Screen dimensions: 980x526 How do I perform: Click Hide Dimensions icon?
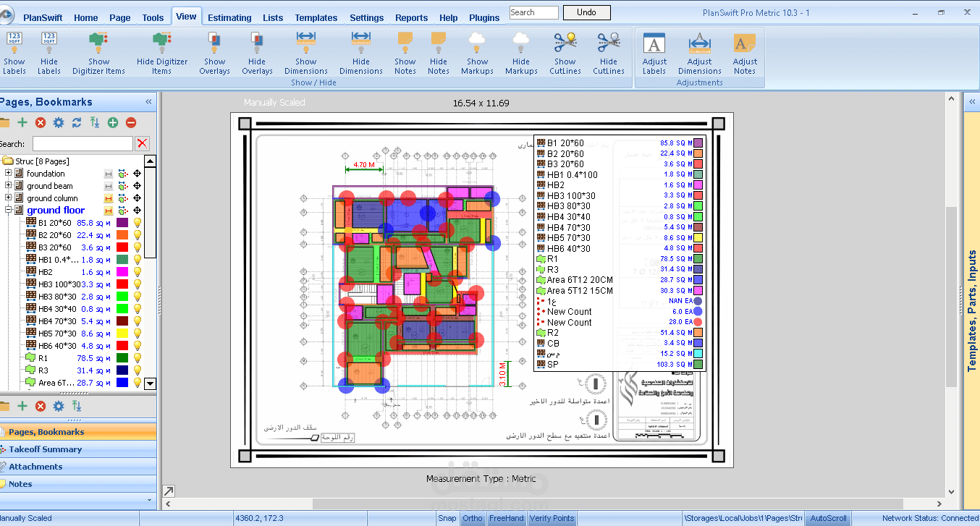(x=360, y=41)
